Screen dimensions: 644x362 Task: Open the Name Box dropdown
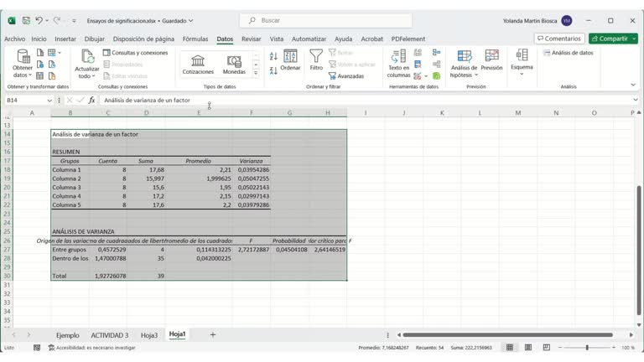[49, 101]
